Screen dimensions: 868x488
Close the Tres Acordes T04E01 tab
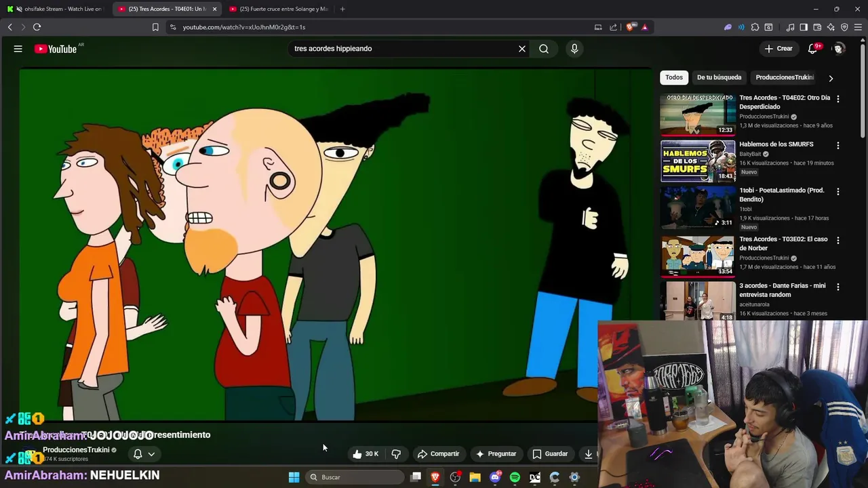(215, 9)
